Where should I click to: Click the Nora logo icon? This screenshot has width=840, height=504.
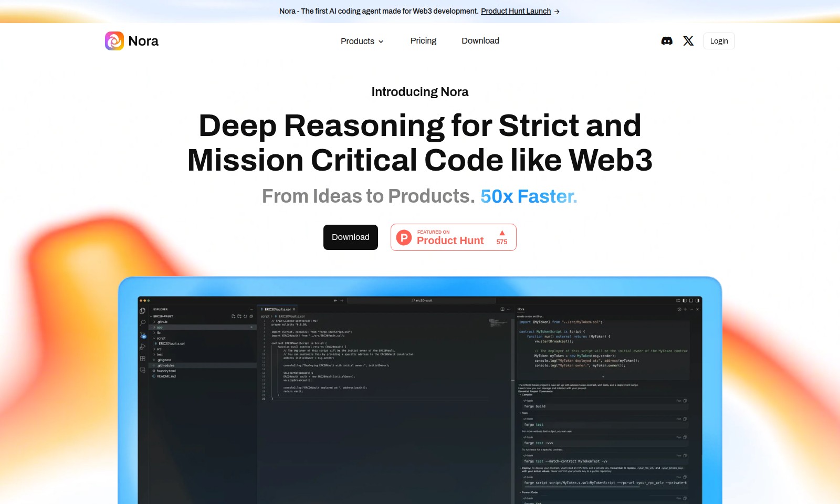114,41
